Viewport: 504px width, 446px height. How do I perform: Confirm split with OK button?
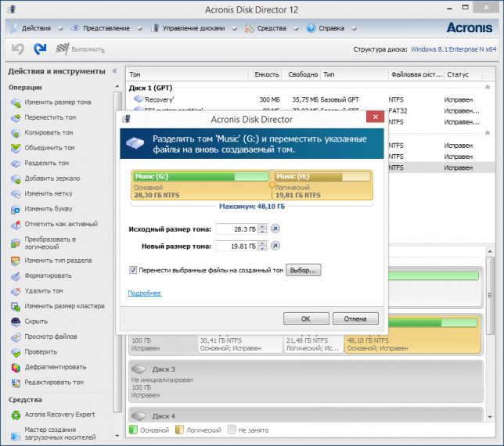click(x=306, y=318)
